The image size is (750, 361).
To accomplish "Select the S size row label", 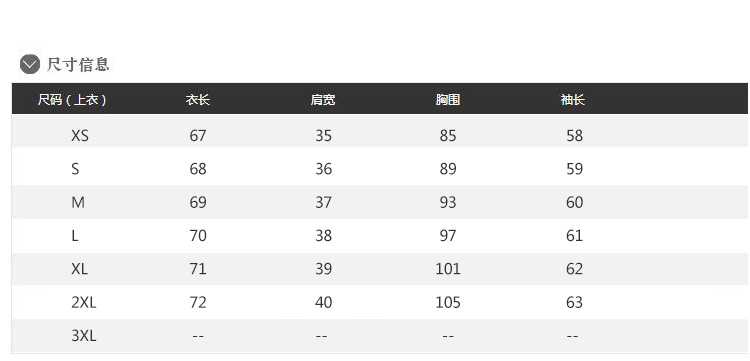I will pos(75,169).
